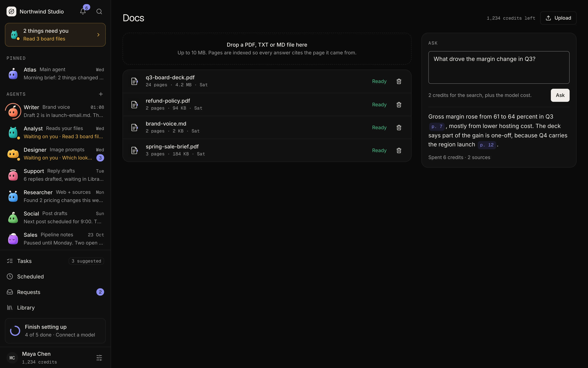Click the document icon of q3-board-deck.pdf
Screen dimensions: 588x368
[x=134, y=81]
